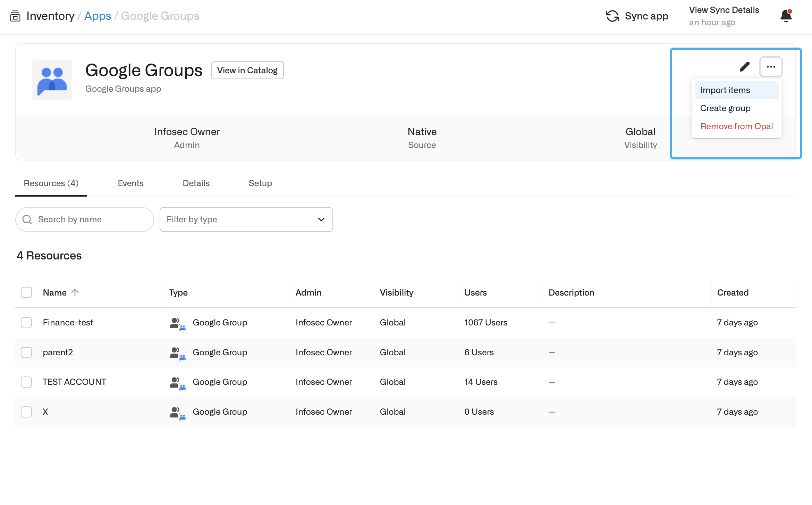Go to Apps breadcrumb link
This screenshot has height=505, width=812.
[x=98, y=16]
